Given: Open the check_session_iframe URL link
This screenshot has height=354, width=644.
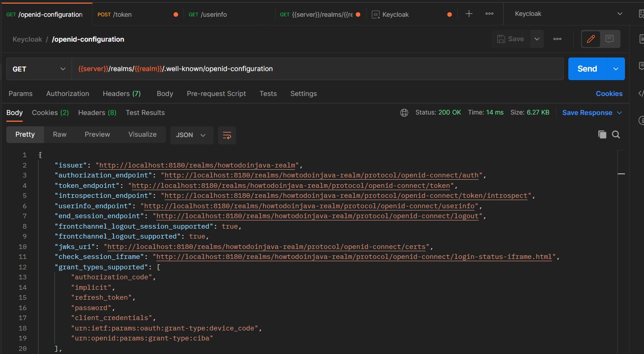Looking at the screenshot, I should [354, 257].
